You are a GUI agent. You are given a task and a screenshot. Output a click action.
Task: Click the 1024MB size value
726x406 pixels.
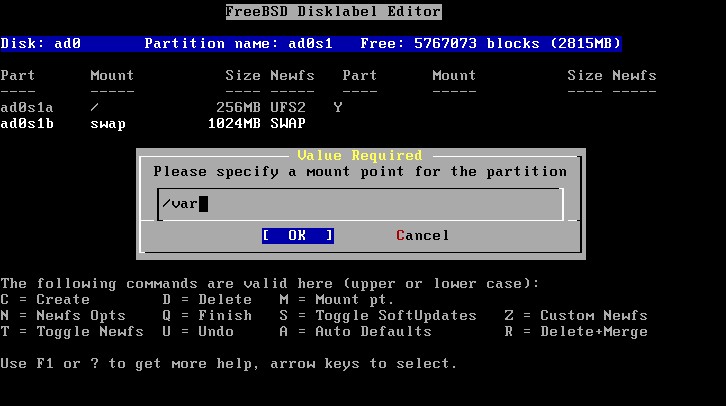tap(234, 124)
